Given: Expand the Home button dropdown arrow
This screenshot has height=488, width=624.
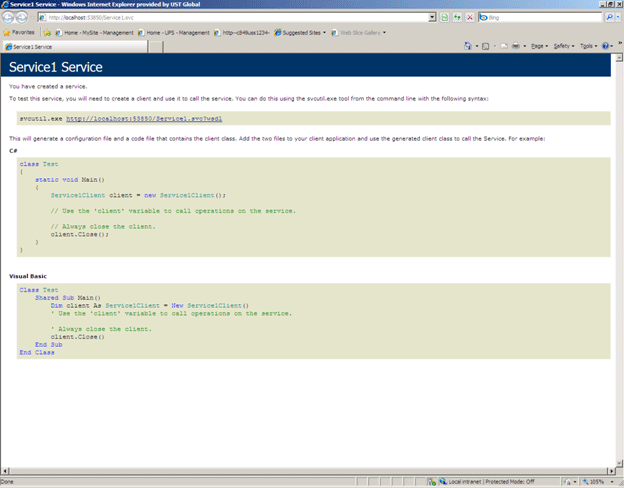Looking at the screenshot, I should tap(477, 46).
